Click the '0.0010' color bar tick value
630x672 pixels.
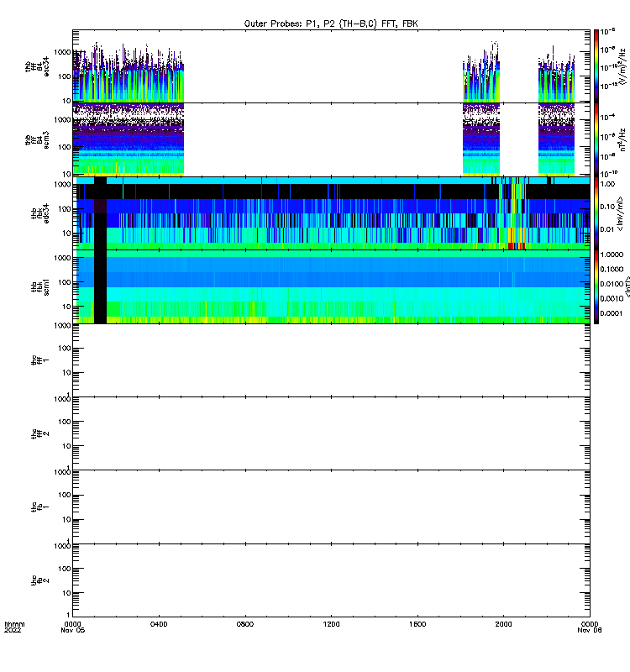coord(612,298)
